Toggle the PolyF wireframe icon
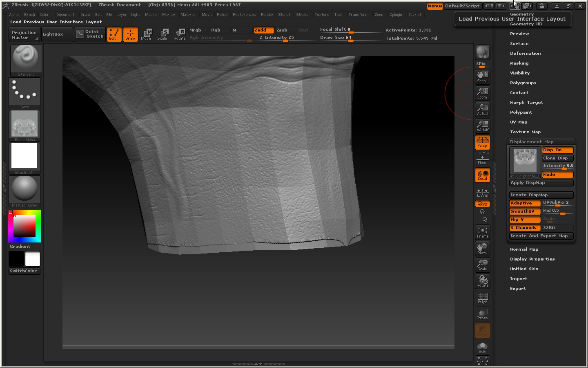 click(482, 298)
